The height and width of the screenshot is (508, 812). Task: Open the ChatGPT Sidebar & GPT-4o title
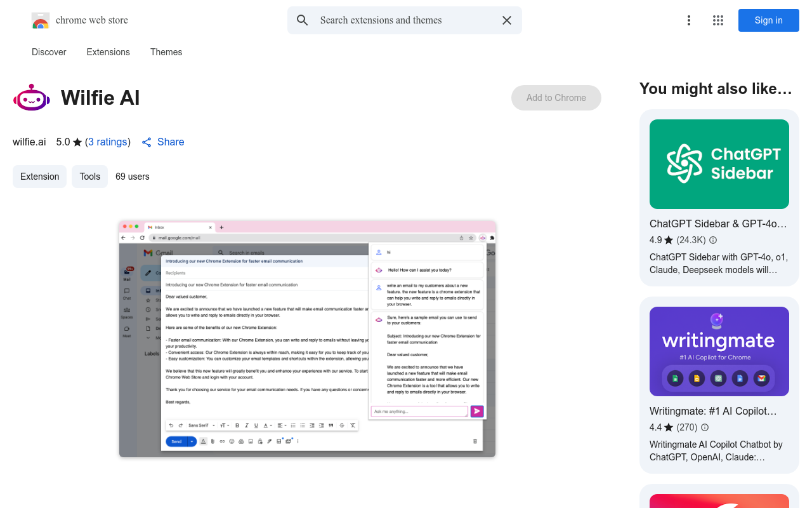click(x=718, y=224)
